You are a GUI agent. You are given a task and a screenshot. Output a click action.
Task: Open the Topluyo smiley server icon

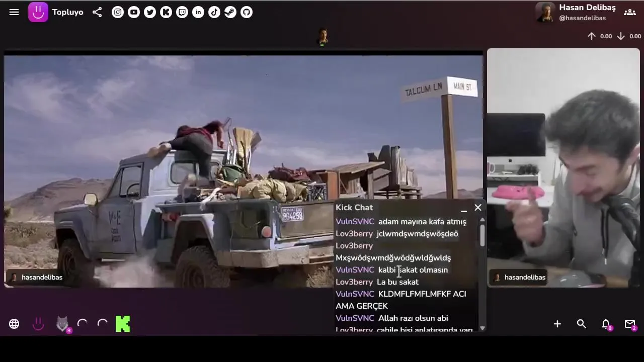click(x=38, y=324)
